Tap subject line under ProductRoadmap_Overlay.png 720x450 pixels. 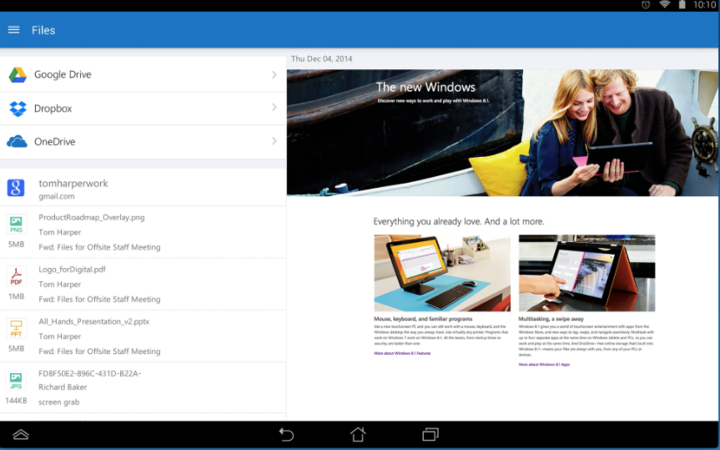click(100, 247)
